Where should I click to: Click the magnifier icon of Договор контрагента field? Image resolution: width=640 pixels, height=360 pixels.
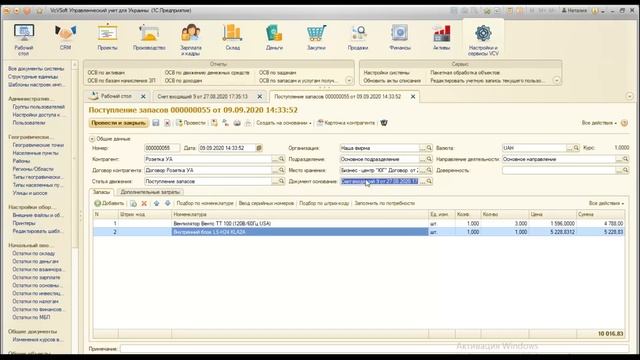pyautogui.click(x=281, y=170)
